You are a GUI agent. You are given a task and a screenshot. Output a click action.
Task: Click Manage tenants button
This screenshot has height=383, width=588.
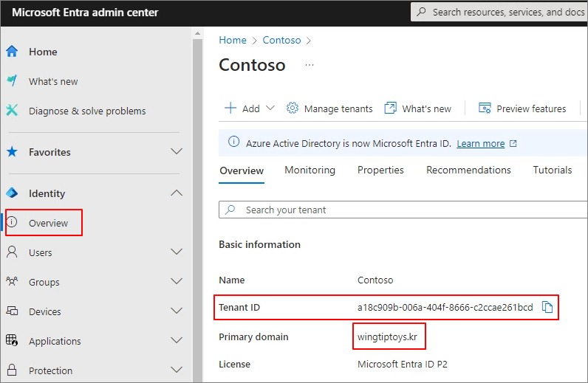click(x=329, y=108)
